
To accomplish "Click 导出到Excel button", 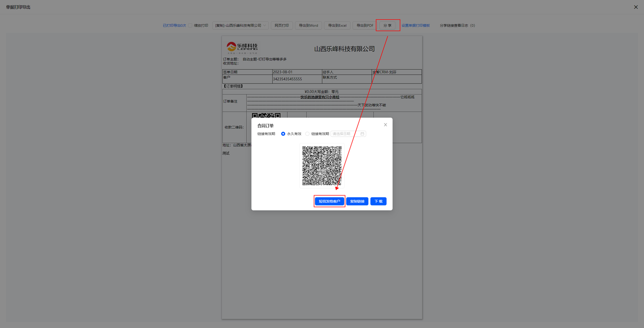I will pos(338,25).
